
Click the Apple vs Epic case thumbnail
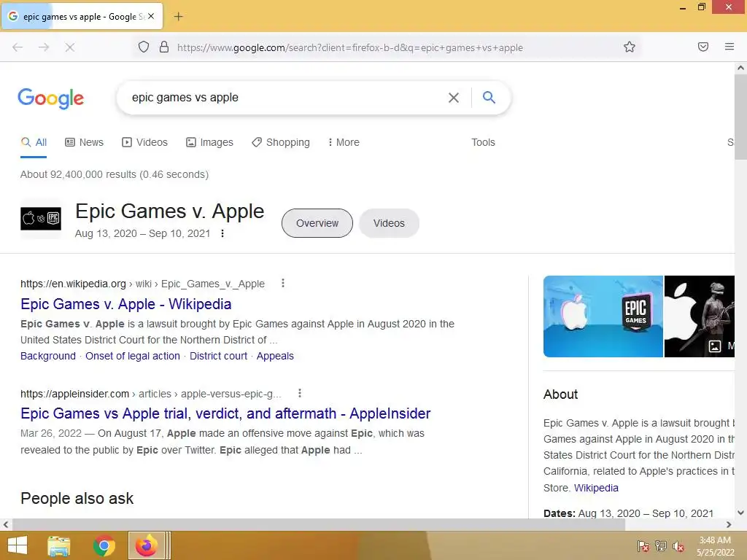[x=41, y=219]
